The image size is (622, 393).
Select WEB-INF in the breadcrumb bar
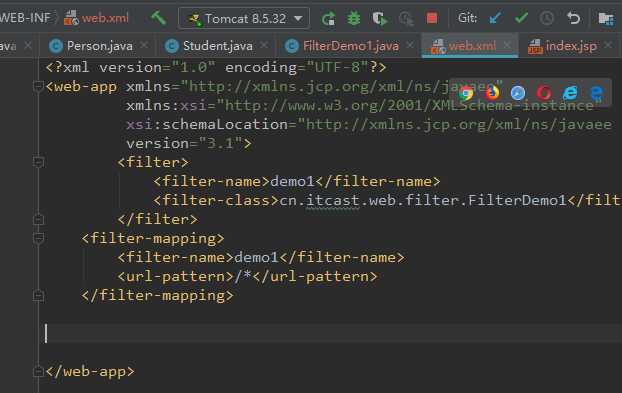pos(25,18)
